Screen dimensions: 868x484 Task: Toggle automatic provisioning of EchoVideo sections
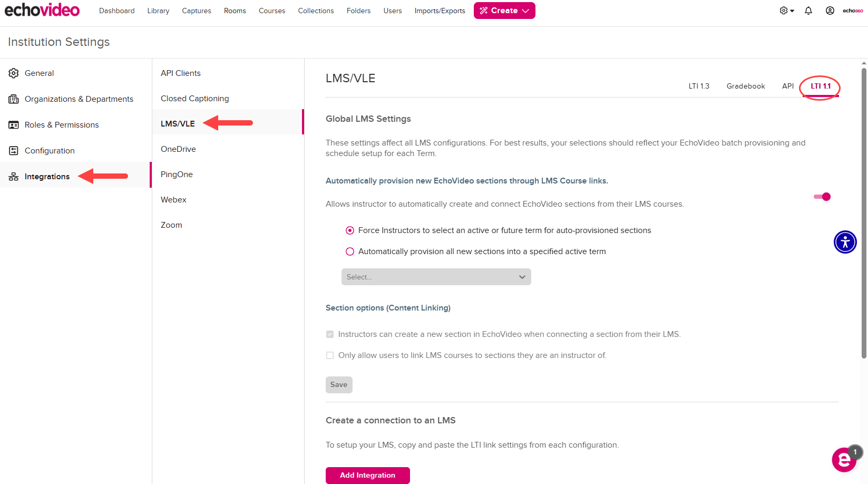pos(822,197)
